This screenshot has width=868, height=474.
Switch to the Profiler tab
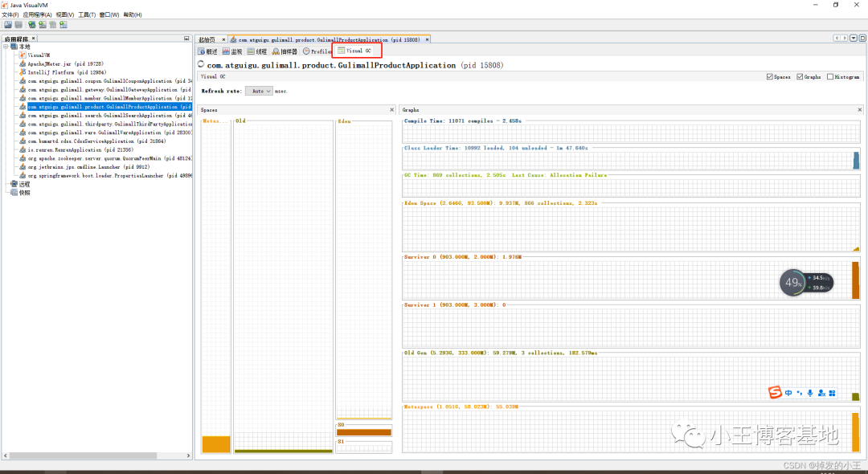(317, 51)
